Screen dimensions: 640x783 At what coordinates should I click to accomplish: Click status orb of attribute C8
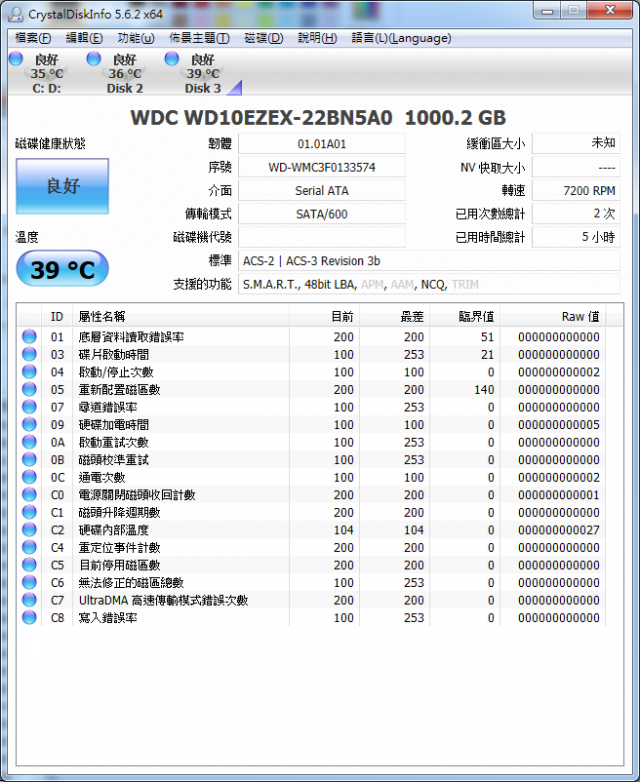click(x=29, y=617)
